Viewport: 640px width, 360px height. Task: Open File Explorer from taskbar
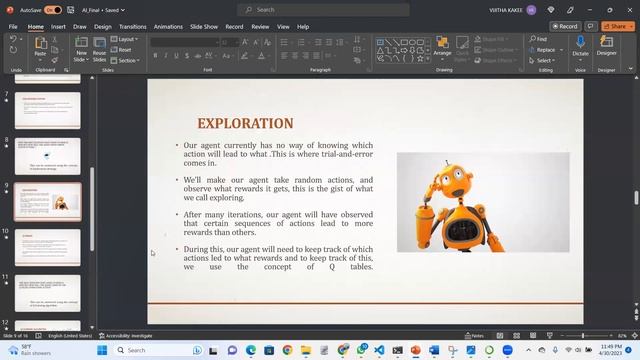click(x=306, y=350)
